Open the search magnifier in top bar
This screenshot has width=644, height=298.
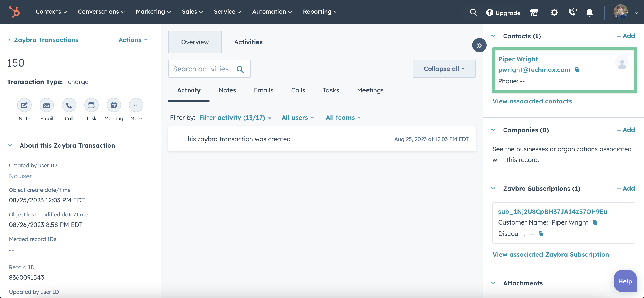pyautogui.click(x=474, y=12)
